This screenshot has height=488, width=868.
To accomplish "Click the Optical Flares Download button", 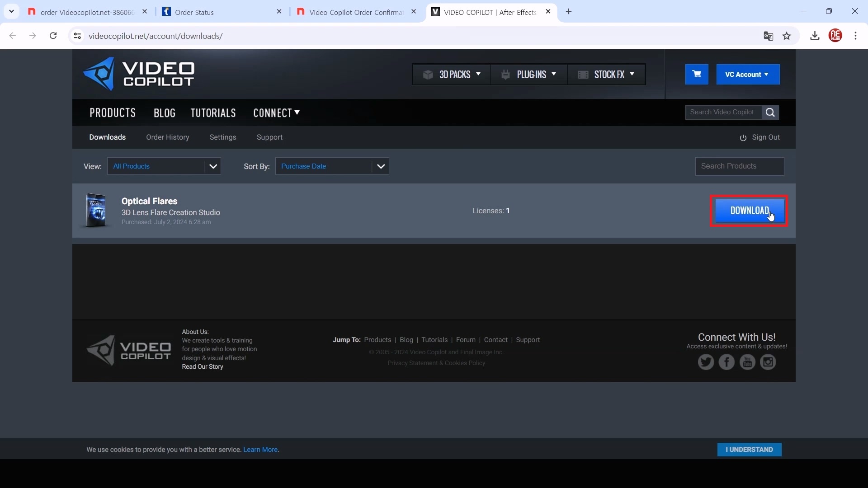I will (749, 211).
